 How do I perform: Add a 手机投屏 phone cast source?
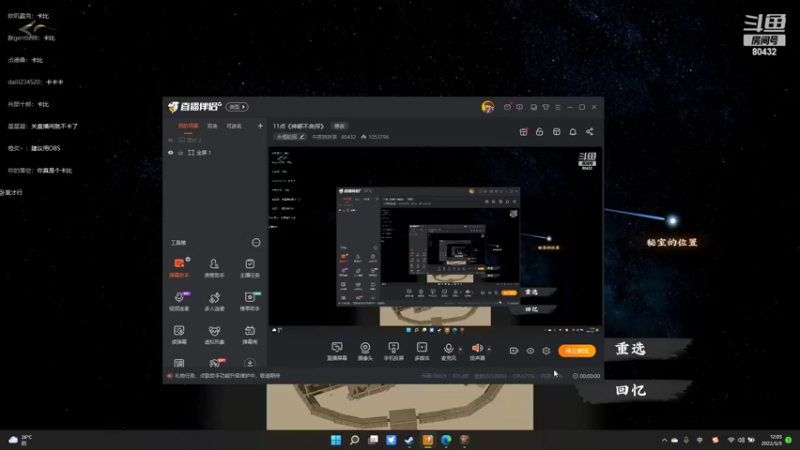point(393,351)
